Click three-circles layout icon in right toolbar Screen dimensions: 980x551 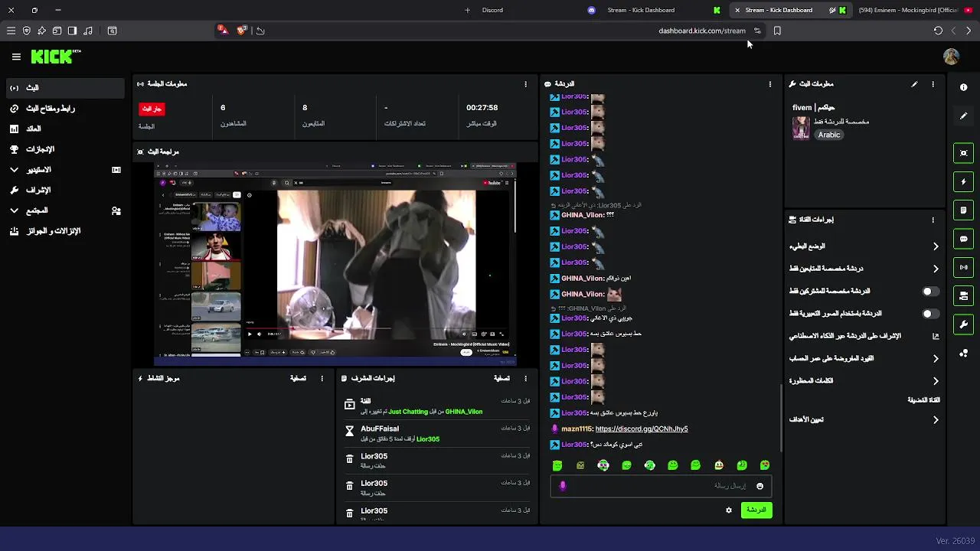[964, 353]
